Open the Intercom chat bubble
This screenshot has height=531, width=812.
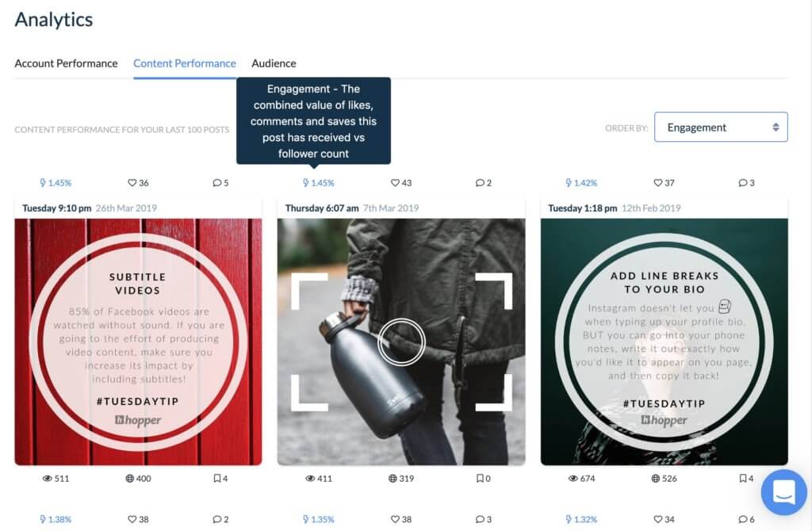point(783,492)
